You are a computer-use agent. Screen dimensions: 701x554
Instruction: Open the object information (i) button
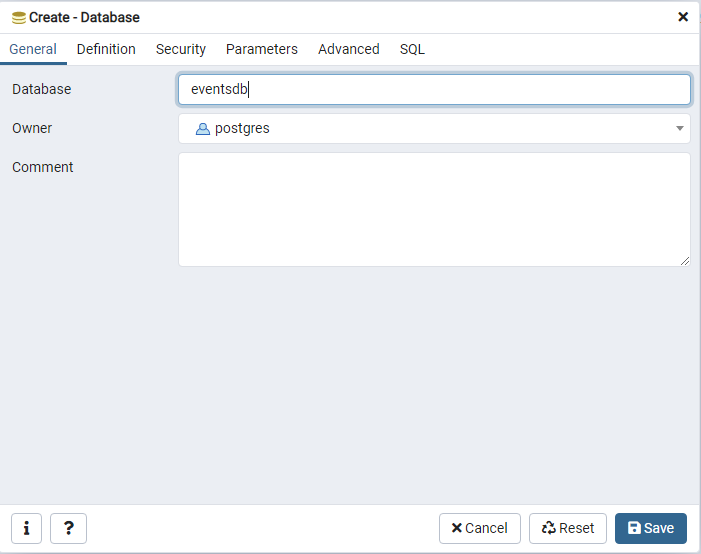tap(27, 528)
